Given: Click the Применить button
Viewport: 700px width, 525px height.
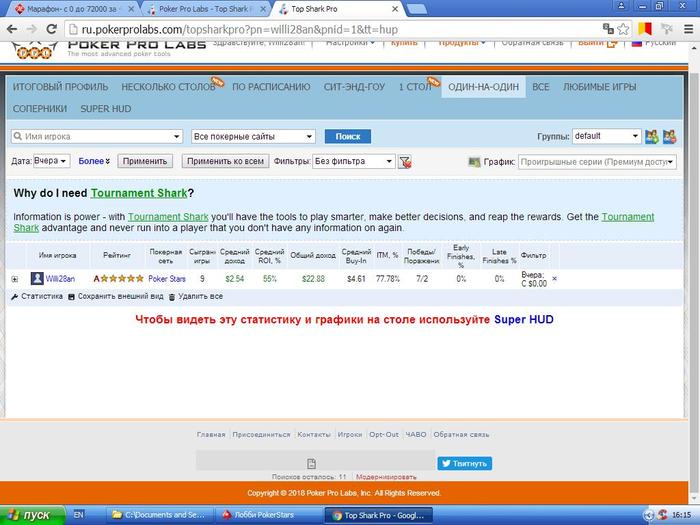Looking at the screenshot, I should (x=145, y=161).
